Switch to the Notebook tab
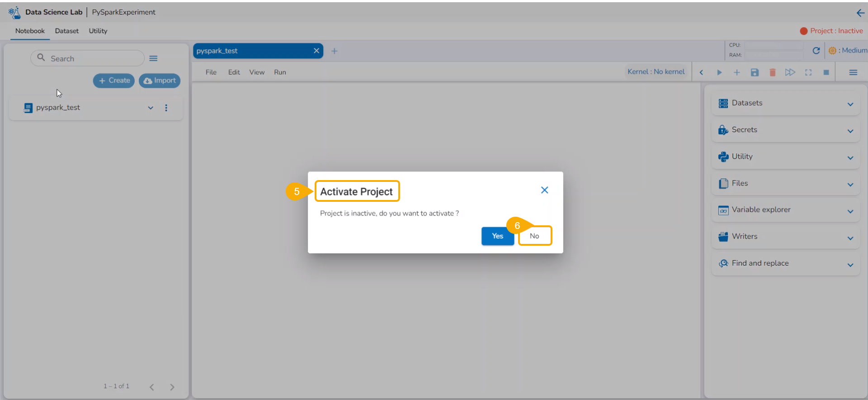Viewport: 868px width, 400px height. [x=30, y=31]
